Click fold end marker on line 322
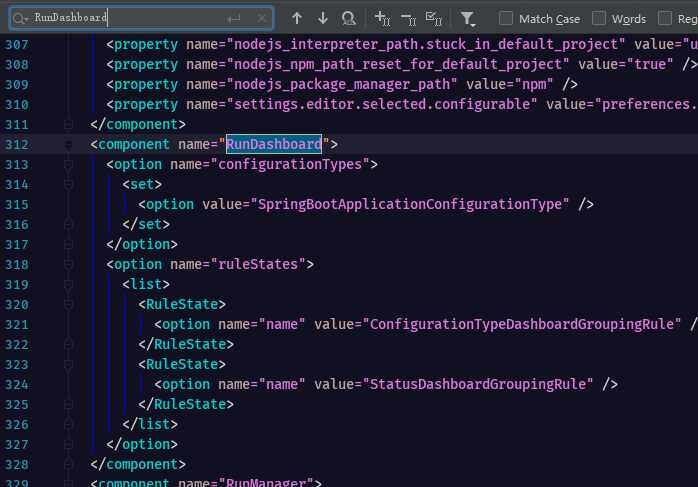Viewport: 698px width, 487px height. click(x=68, y=344)
